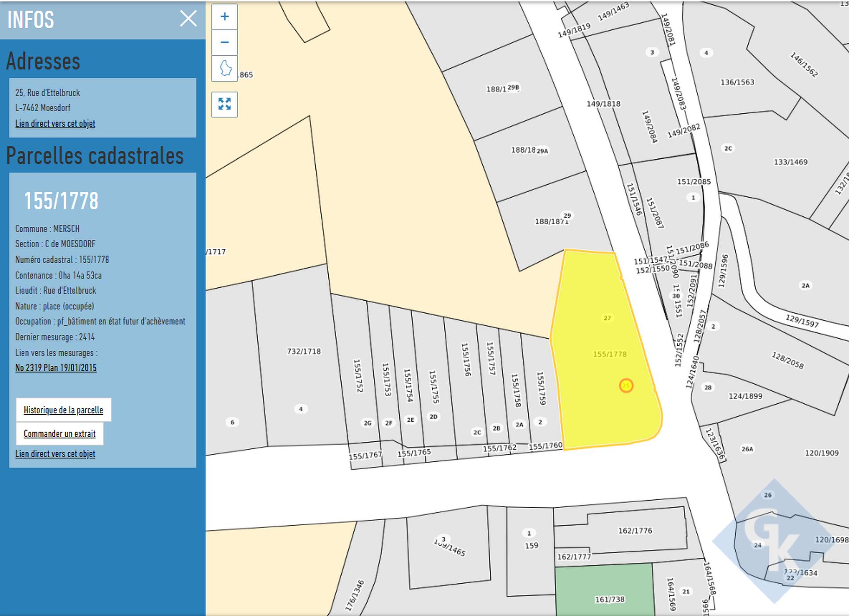849x616 pixels.
Task: Open direct link under Rue d'Ettelbruck address
Action: [55, 124]
